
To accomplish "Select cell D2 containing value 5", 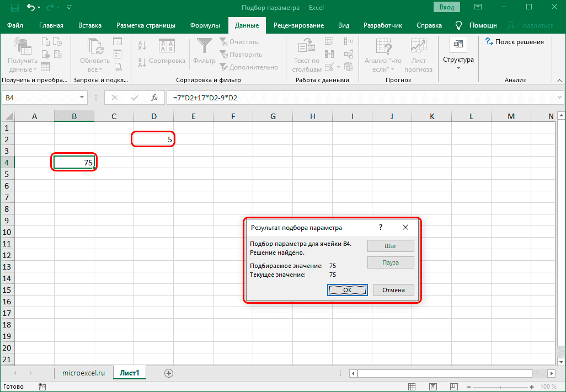I will click(153, 139).
